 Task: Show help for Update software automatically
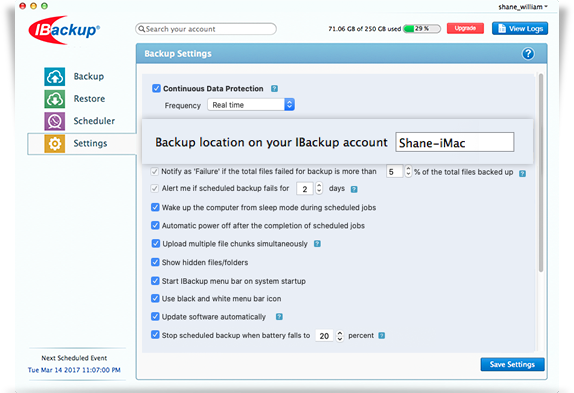coord(279,317)
